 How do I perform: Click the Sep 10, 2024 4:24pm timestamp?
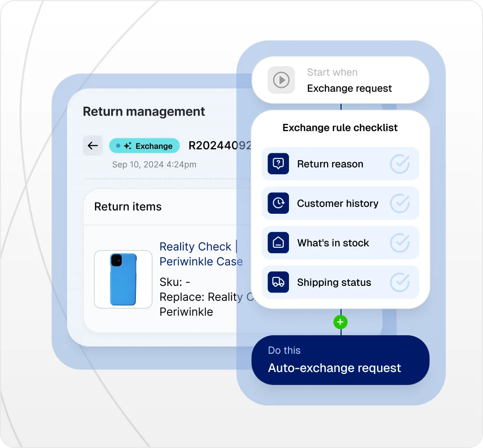154,164
